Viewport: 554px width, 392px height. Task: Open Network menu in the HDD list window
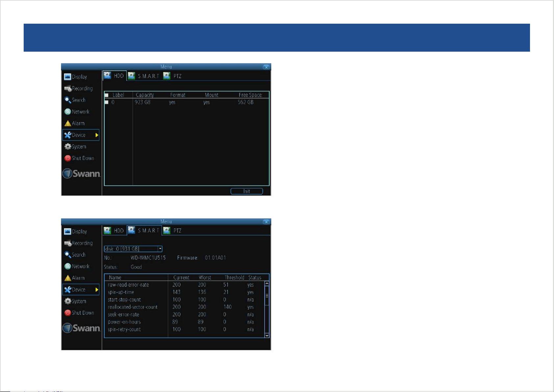click(x=77, y=112)
